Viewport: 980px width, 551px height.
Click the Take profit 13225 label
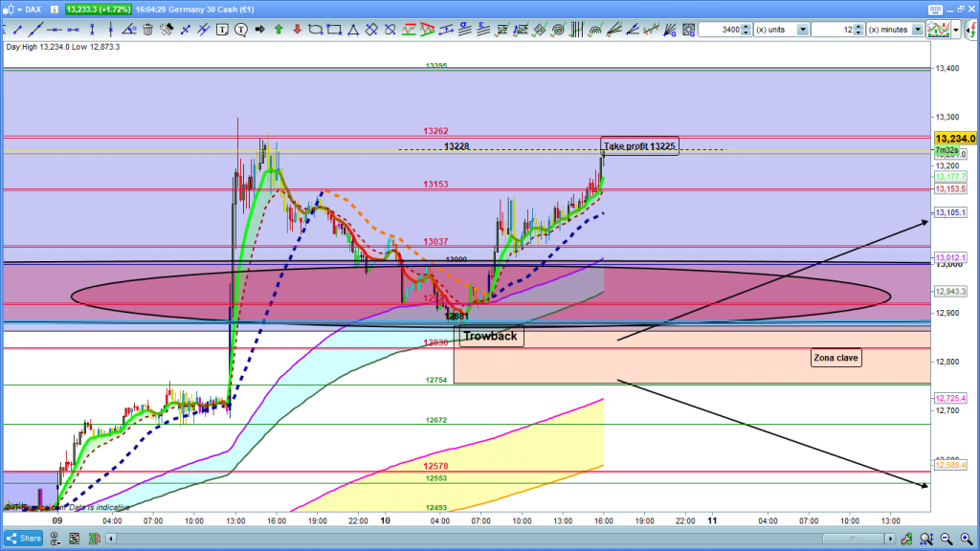639,146
